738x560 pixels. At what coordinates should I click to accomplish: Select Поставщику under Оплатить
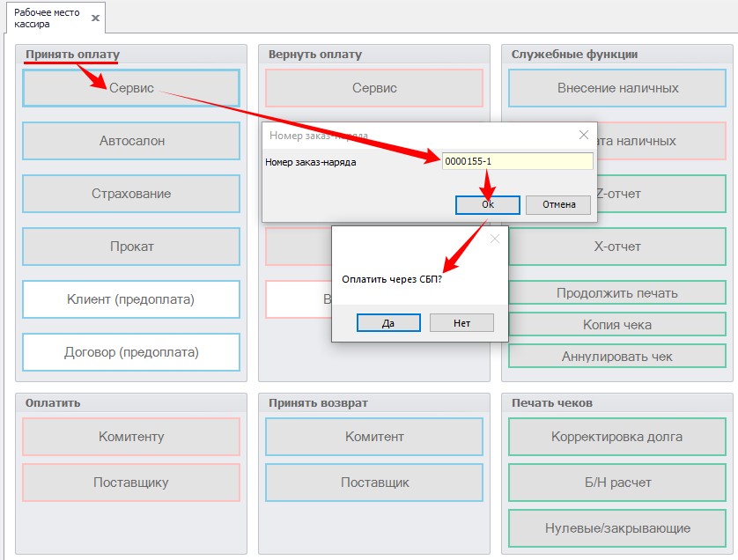[x=131, y=483]
